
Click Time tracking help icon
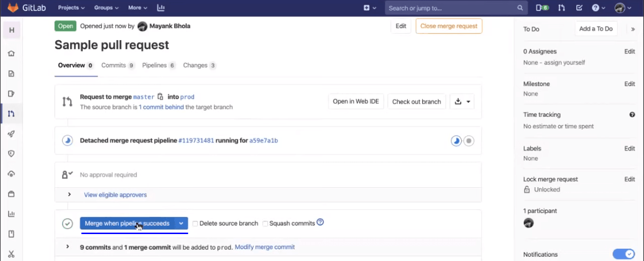632,114
